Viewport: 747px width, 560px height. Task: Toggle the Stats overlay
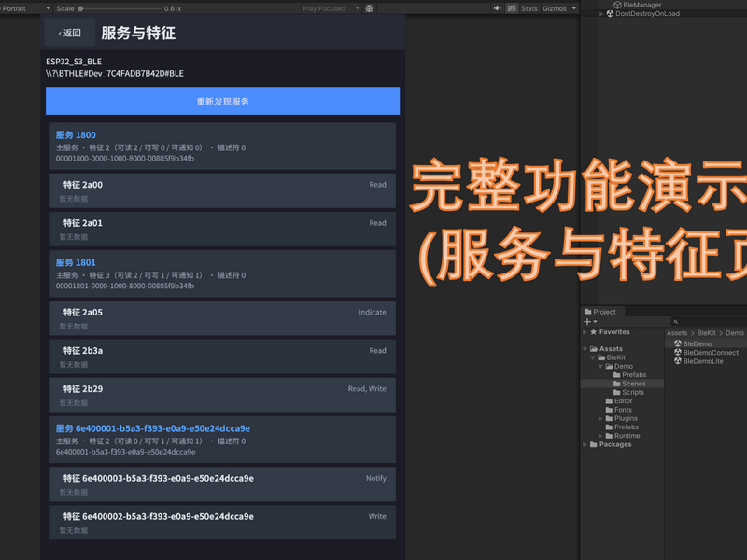point(529,8)
